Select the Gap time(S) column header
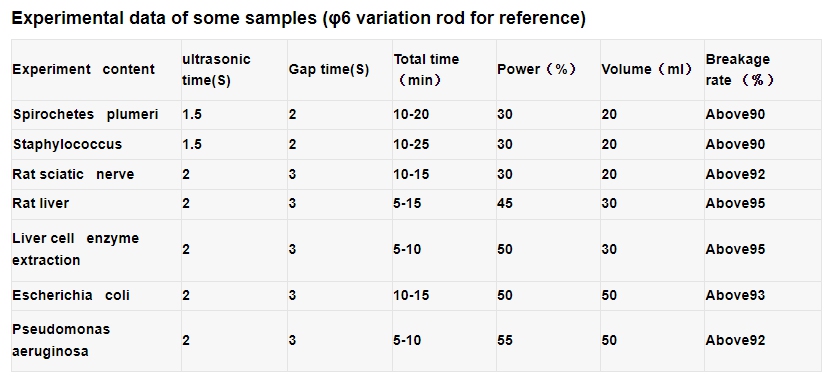The width and height of the screenshot is (834, 385). 329,70
